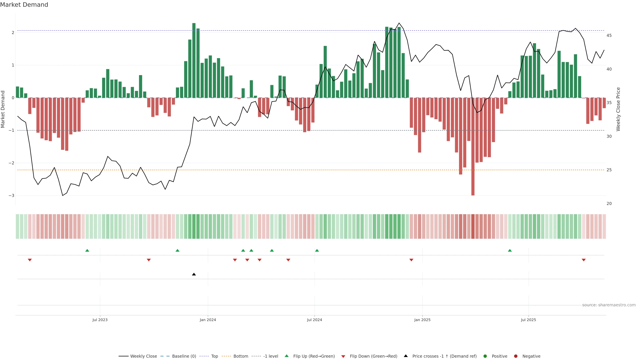The image size is (644, 362).
Task: Click the Jan 2024 x-axis label
Action: pyautogui.click(x=208, y=320)
